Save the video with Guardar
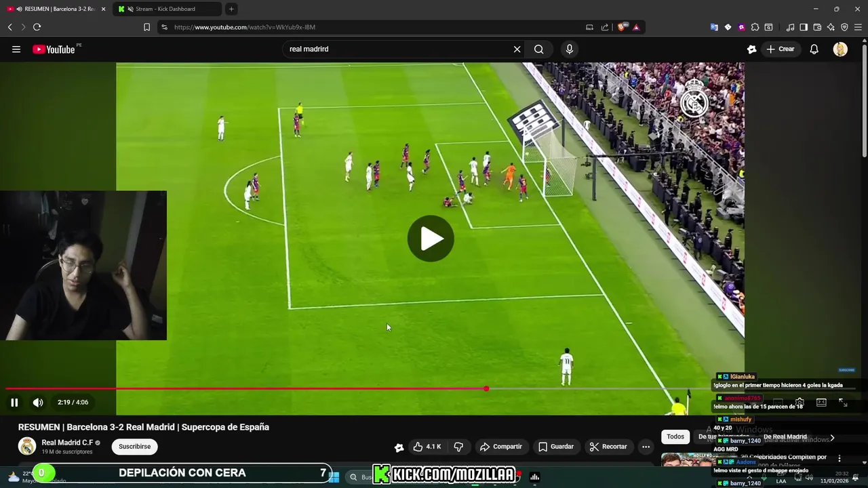Viewport: 868px width, 488px height. point(556,447)
